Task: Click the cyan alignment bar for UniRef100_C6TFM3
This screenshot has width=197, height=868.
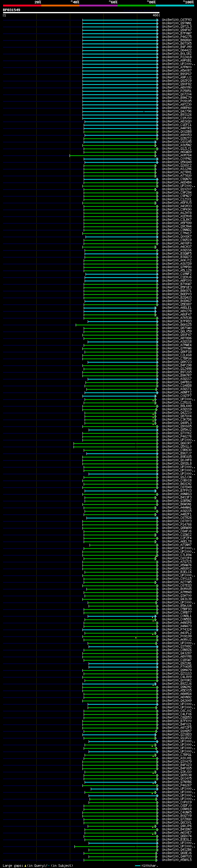Action: tap(120, 20)
